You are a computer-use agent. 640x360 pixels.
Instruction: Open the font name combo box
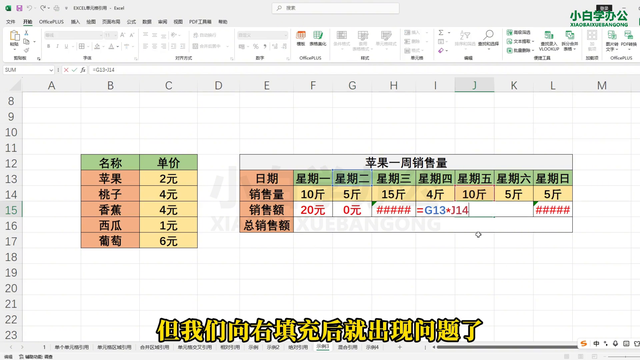click(x=73, y=35)
